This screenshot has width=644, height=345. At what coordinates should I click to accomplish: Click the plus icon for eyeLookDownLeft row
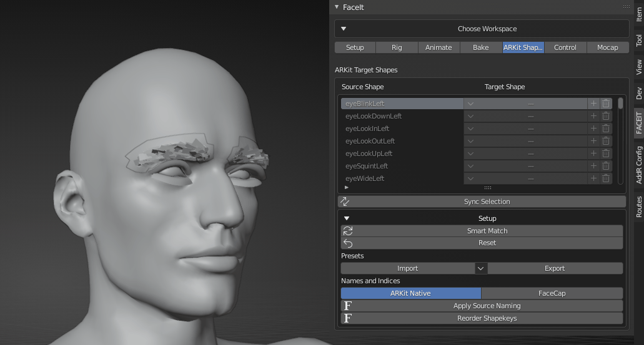click(593, 116)
